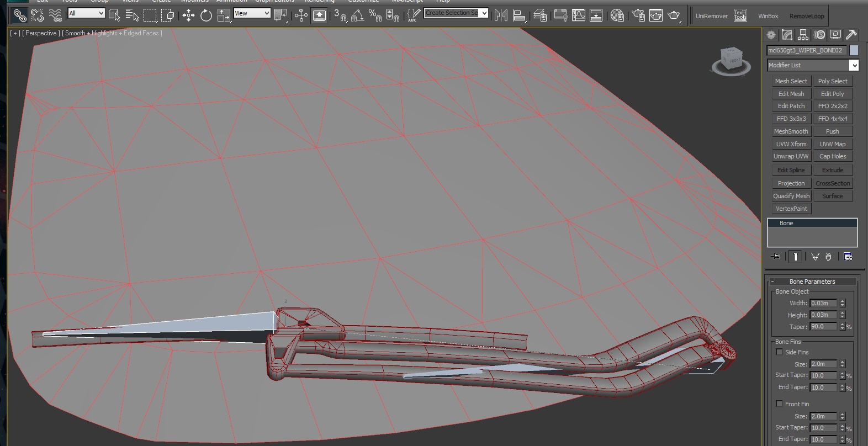Choose the Select Object arrow tool

(114, 15)
